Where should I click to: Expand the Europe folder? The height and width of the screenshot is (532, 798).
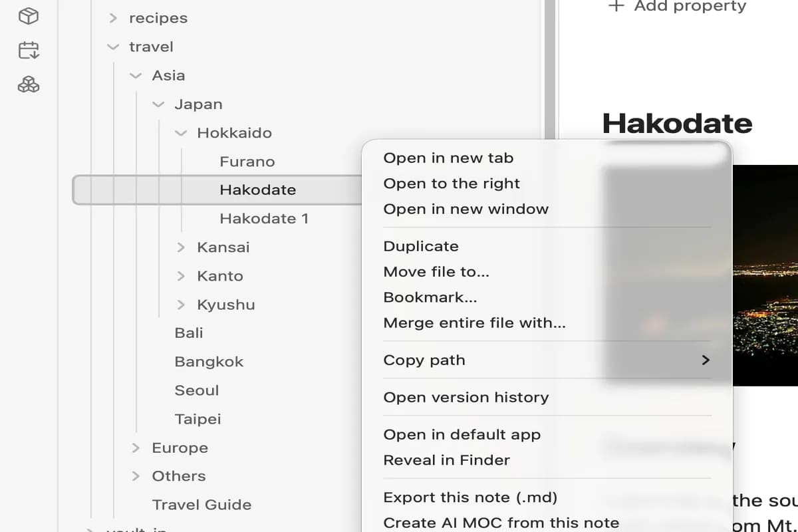[135, 448]
